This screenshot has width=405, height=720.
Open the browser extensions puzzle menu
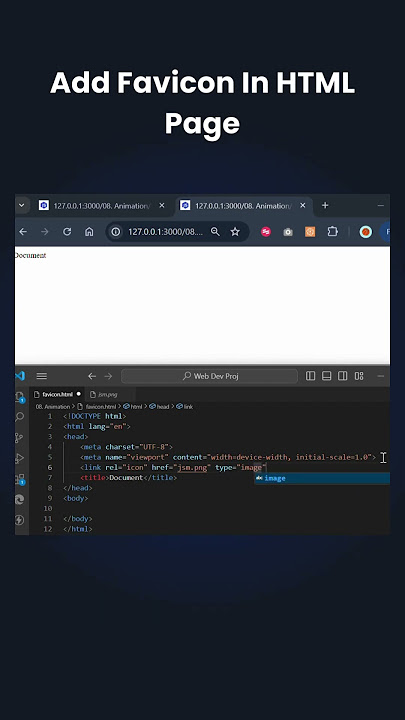pos(332,232)
